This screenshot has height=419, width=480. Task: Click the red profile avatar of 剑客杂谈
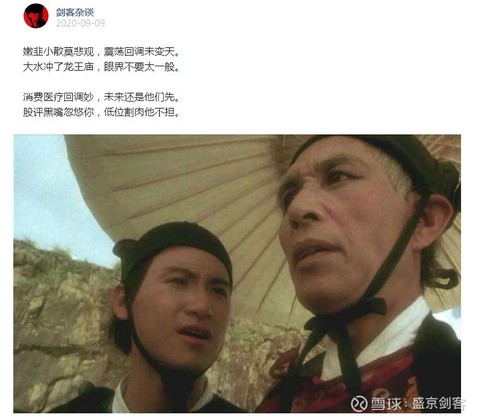pos(36,16)
